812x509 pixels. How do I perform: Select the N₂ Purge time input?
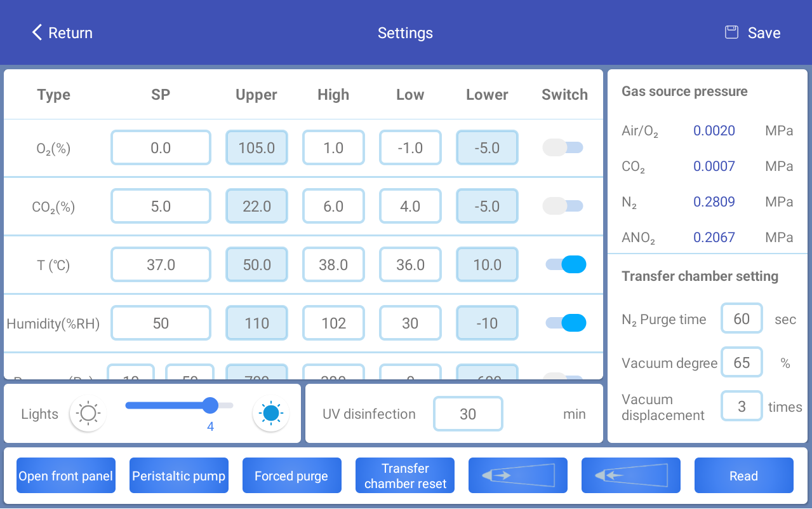(x=742, y=319)
